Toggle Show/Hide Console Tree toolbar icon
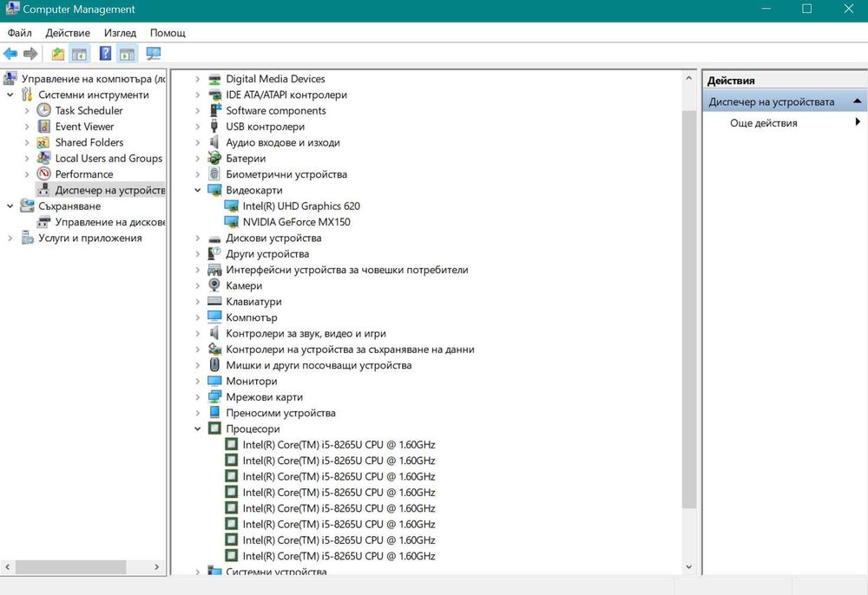The height and width of the screenshot is (595, 868). click(80, 54)
